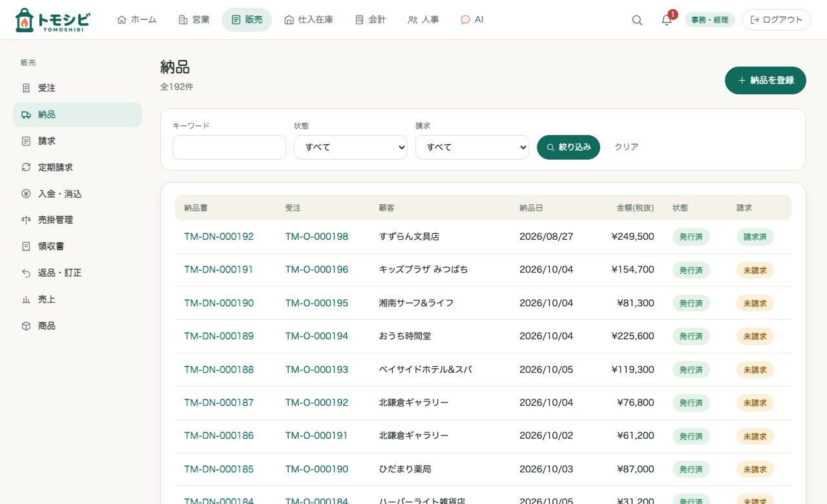This screenshot has height=504, width=827.
Task: Log out using ログアウト button
Action: point(777,20)
